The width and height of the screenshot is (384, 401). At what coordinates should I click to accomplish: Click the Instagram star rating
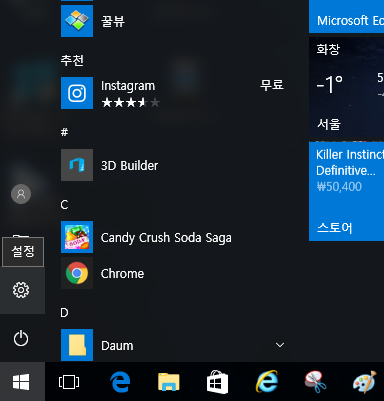pos(131,102)
